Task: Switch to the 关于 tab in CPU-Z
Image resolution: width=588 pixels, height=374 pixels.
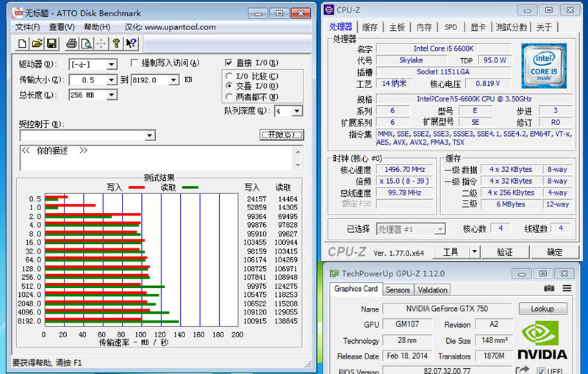Action: [544, 27]
